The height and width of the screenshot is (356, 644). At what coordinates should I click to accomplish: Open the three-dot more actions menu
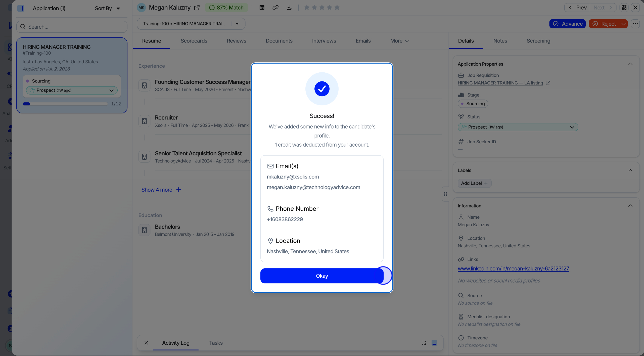tap(635, 24)
